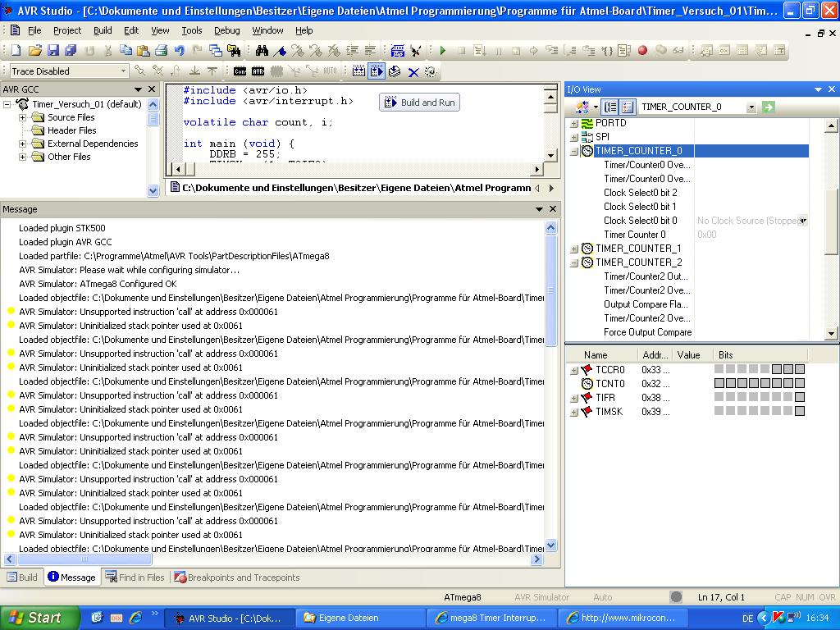This screenshot has height=630, width=840.
Task: Create a new file with toolbar icon
Action: coord(16,50)
